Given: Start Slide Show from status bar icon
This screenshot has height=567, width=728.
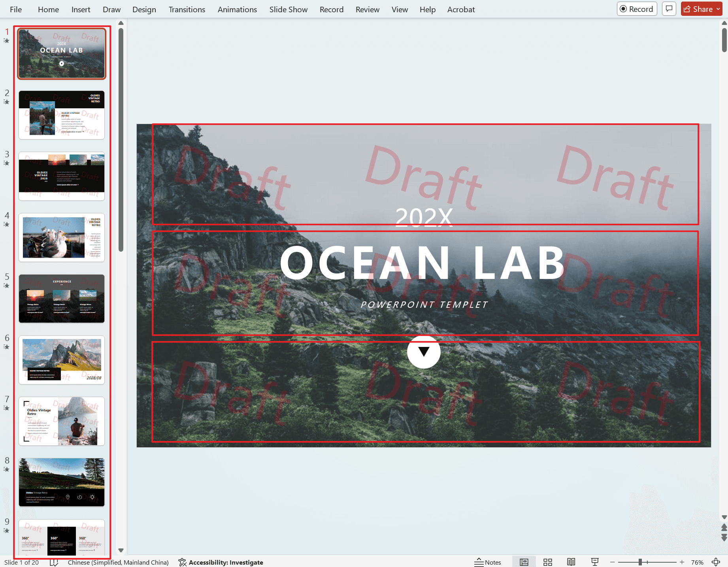Looking at the screenshot, I should click(595, 562).
